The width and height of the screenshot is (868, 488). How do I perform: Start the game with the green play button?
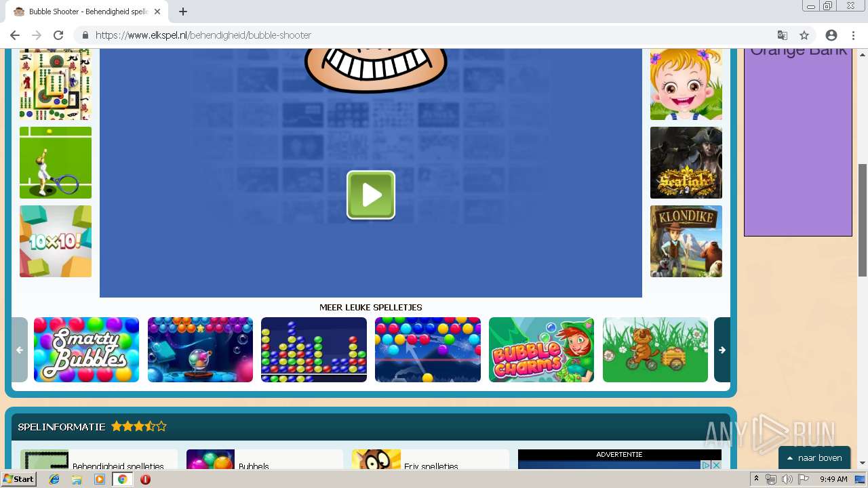(371, 195)
